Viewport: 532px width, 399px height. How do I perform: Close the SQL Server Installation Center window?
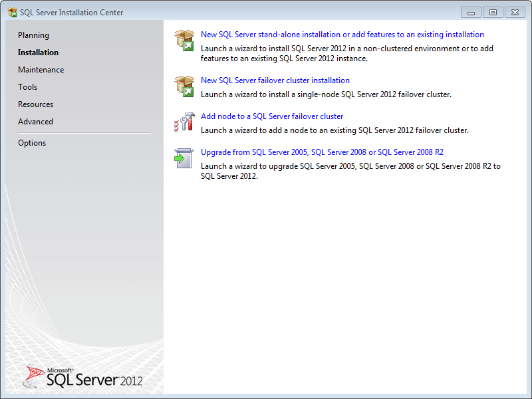pos(515,13)
